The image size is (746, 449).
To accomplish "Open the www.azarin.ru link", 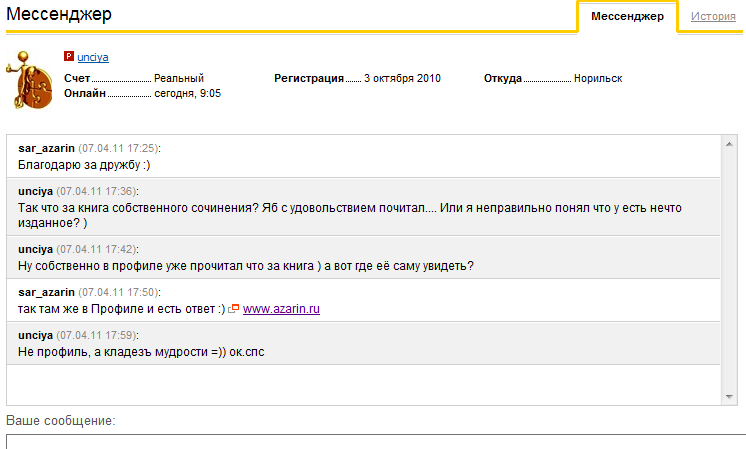I will [x=281, y=310].
